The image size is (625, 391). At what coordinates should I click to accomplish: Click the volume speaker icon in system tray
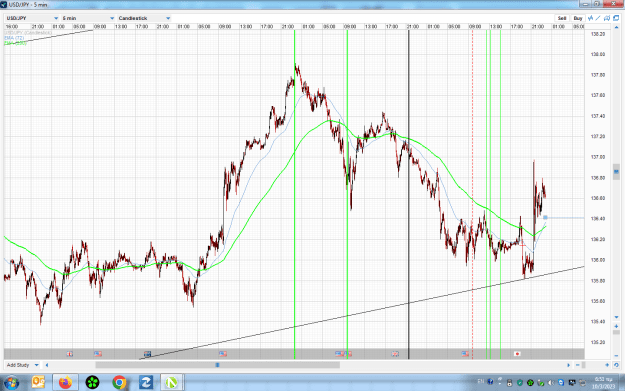pos(551,383)
